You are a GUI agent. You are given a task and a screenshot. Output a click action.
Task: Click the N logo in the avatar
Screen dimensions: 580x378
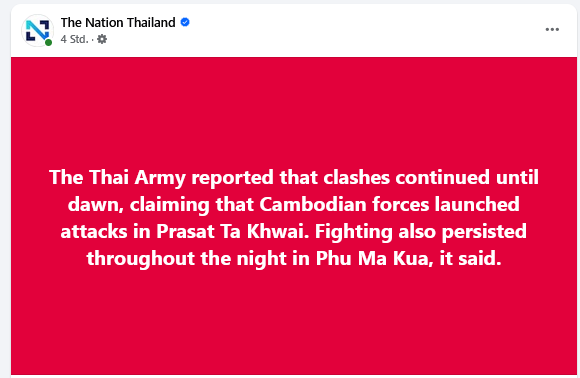(x=37, y=30)
